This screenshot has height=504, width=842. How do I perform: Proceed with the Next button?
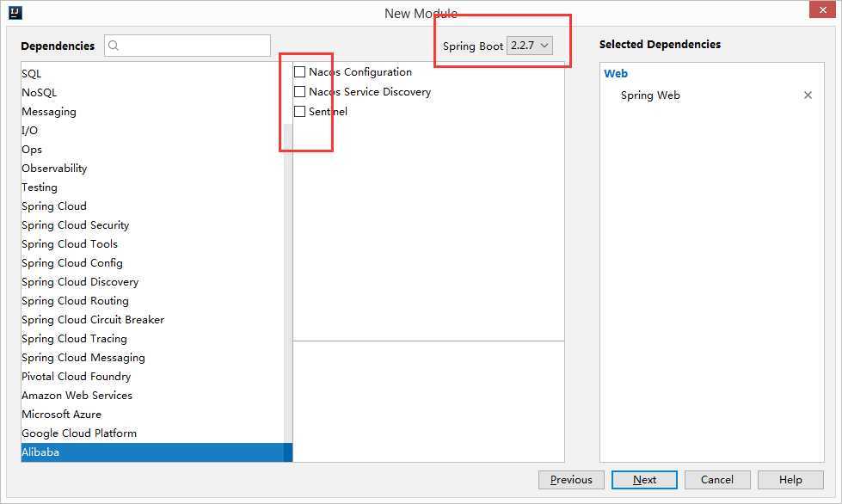click(x=644, y=480)
